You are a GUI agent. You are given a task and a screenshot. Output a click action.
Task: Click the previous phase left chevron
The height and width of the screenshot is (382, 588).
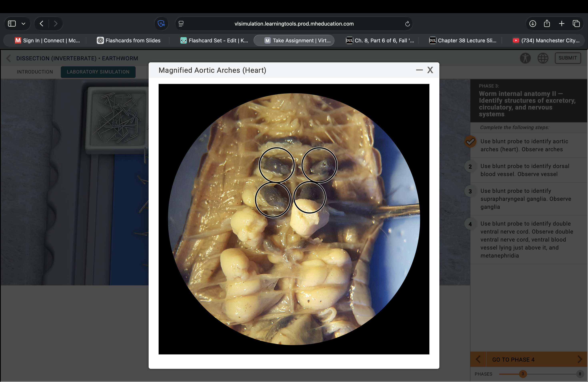click(478, 359)
